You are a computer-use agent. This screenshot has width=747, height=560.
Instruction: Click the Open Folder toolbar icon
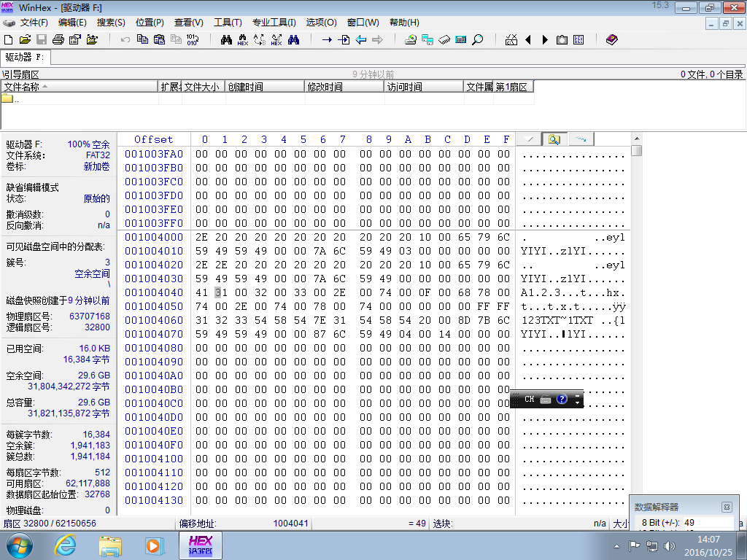pyautogui.click(x=92, y=39)
